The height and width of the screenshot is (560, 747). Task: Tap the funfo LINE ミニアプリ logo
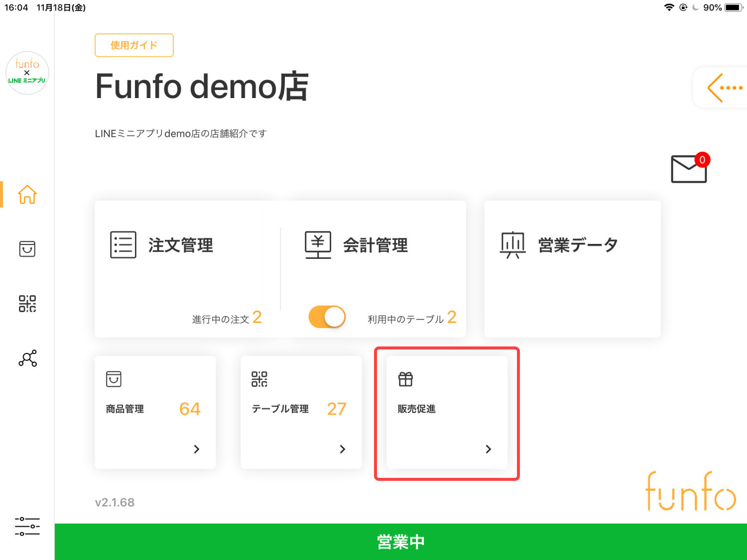27,73
